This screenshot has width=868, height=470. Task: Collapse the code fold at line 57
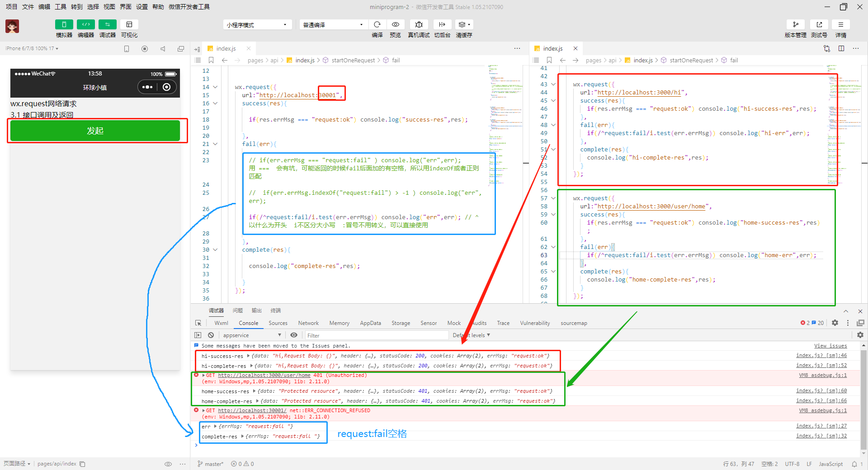[553, 198]
